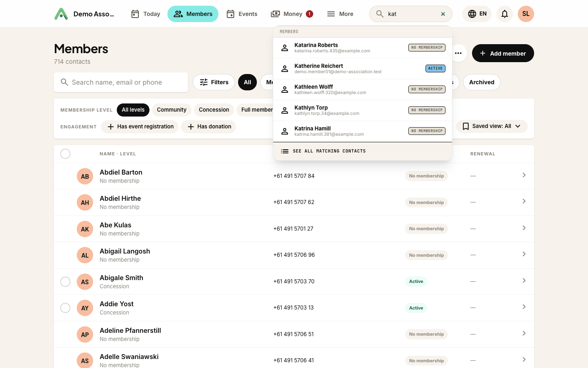This screenshot has height=368, width=588.
Task: Click the magnifier icon in top search bar
Action: coord(380,14)
